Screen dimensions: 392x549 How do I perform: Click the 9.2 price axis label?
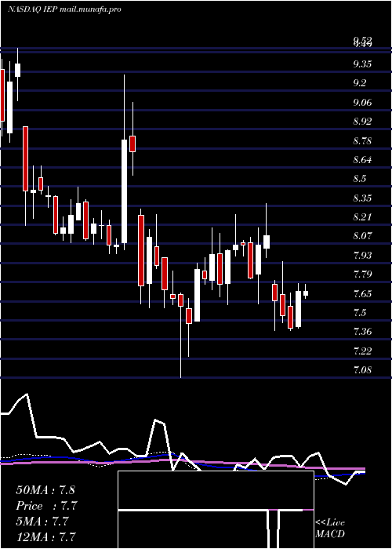(359, 83)
